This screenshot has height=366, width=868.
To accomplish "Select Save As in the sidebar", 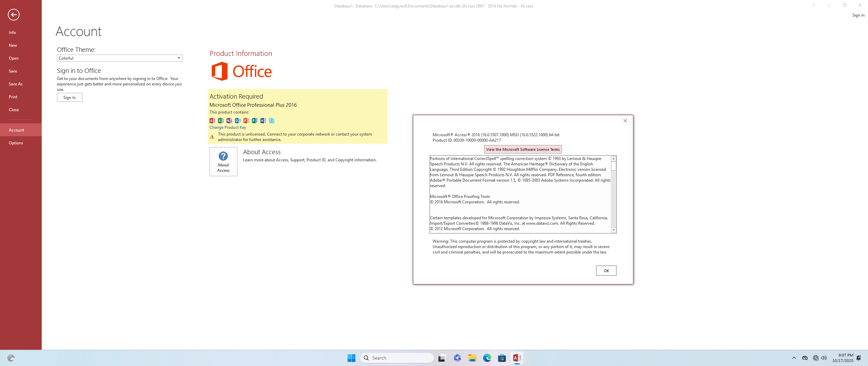I will (16, 84).
